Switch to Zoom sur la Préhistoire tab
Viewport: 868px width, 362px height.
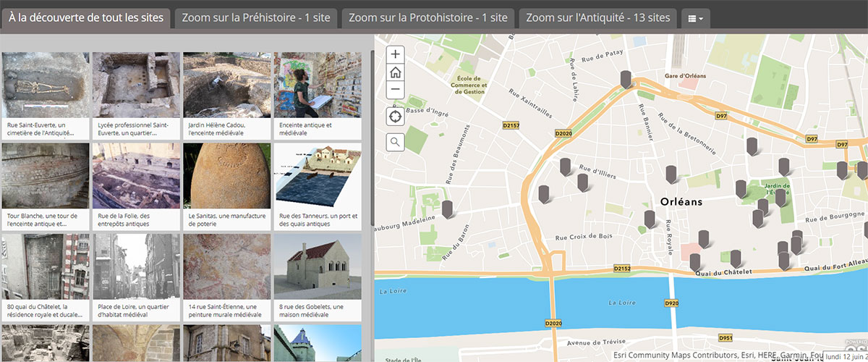[x=255, y=18]
